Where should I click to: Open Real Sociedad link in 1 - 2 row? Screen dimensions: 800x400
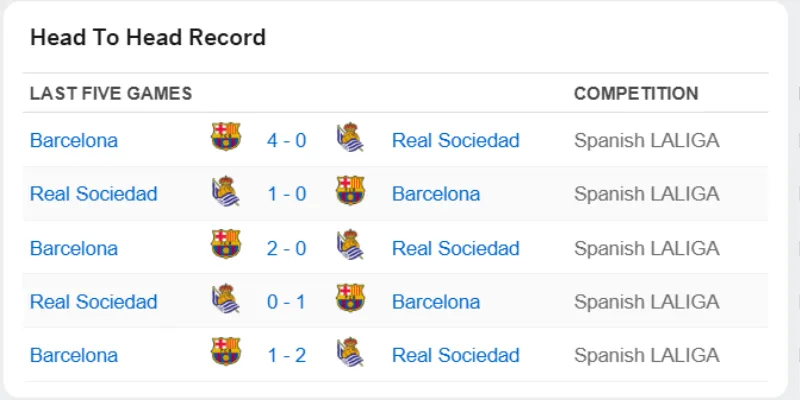[x=456, y=355]
